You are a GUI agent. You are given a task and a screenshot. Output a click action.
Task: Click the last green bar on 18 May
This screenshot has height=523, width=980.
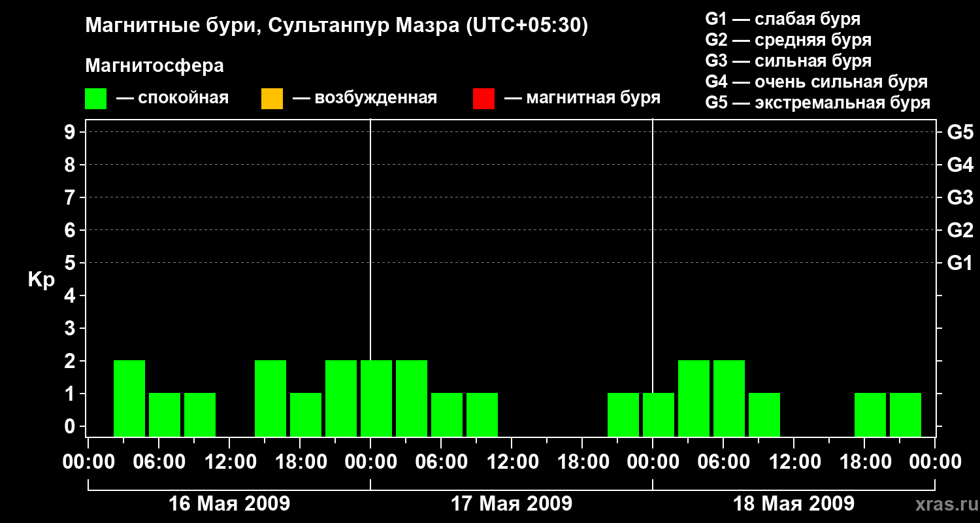pos(905,414)
